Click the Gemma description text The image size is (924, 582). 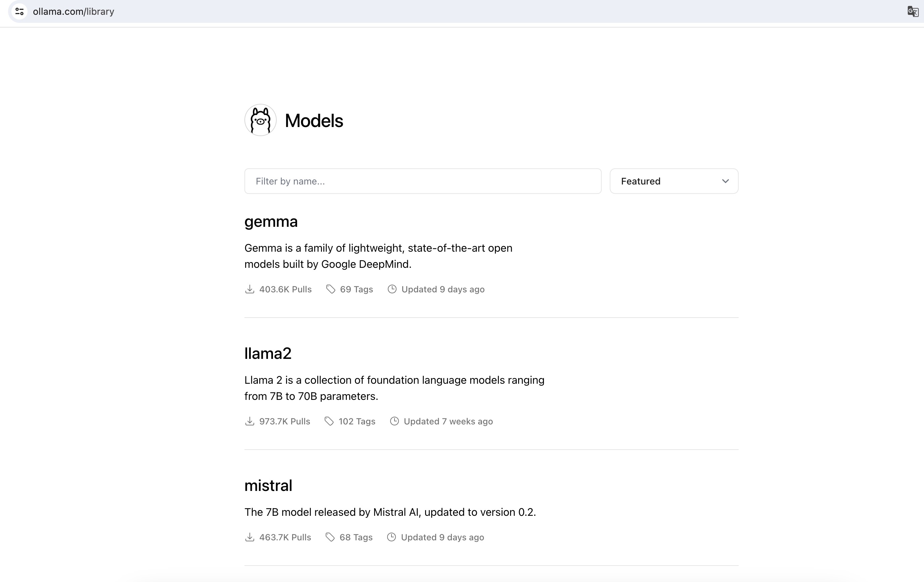coord(378,256)
